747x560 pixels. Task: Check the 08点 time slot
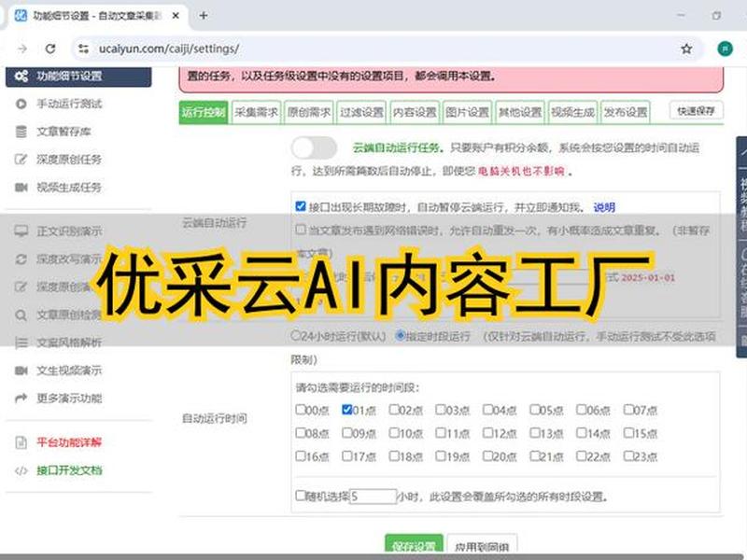(300, 433)
